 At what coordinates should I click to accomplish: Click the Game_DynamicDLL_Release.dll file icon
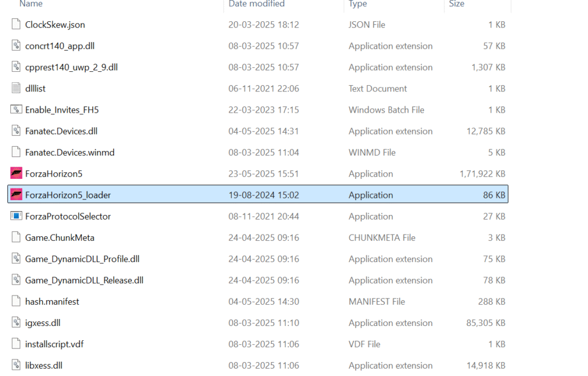click(x=16, y=280)
